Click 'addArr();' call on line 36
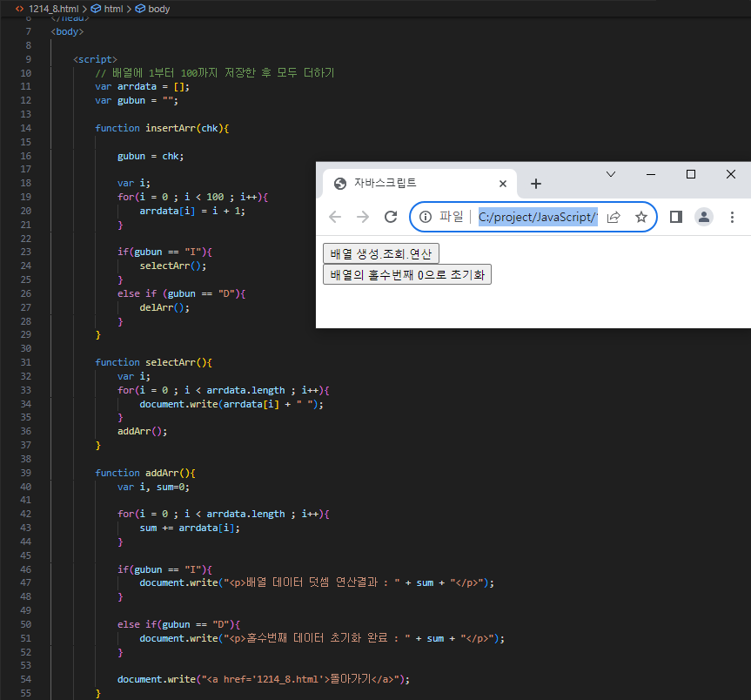This screenshot has width=751, height=700. pyautogui.click(x=142, y=431)
